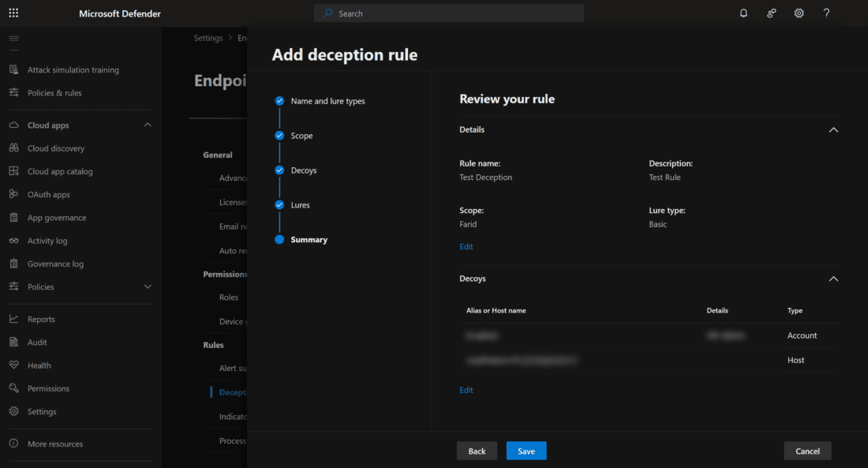Viewport: 868px width, 468px height.
Task: Open the app launcher waffle icon
Action: 14,13
